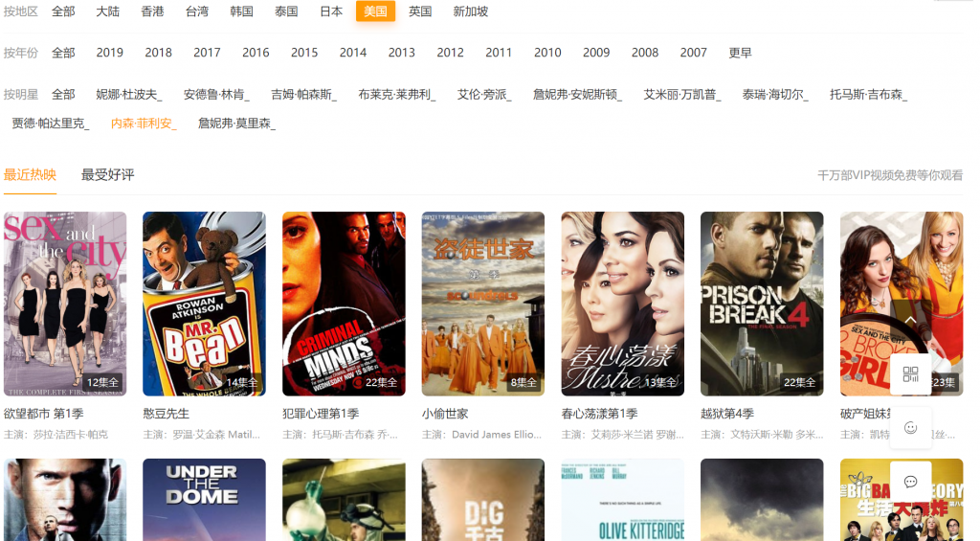Select the 最近热映 tab
Viewport: 980px width, 541px height.
pos(30,175)
